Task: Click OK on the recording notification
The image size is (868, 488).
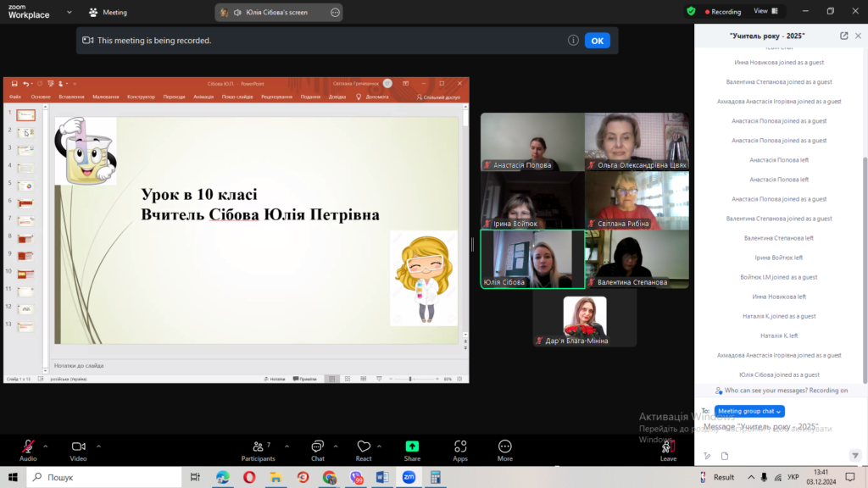Action: tap(597, 41)
